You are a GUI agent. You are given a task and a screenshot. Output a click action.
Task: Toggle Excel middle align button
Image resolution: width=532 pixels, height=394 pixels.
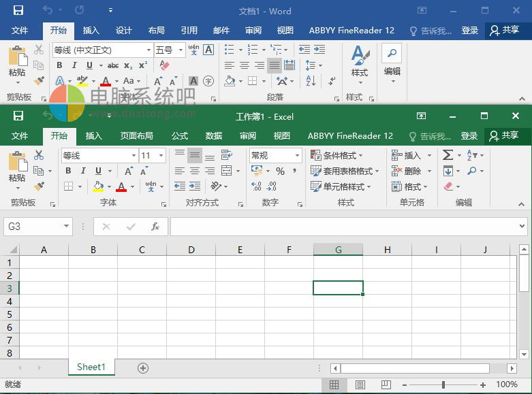(x=194, y=155)
